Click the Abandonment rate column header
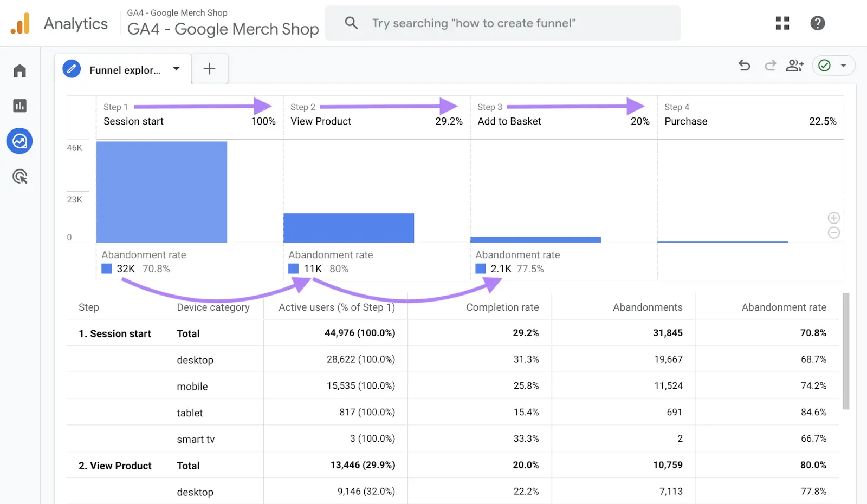867x504 pixels. click(x=784, y=307)
